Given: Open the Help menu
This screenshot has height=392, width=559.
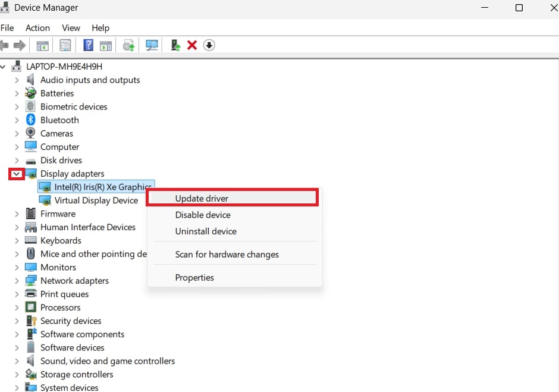Looking at the screenshot, I should [101, 28].
